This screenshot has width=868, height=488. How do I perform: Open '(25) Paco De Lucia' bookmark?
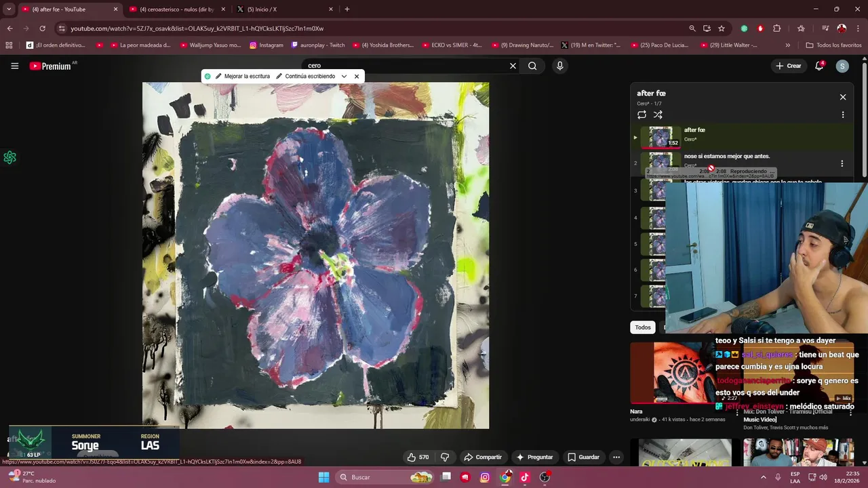pos(660,45)
